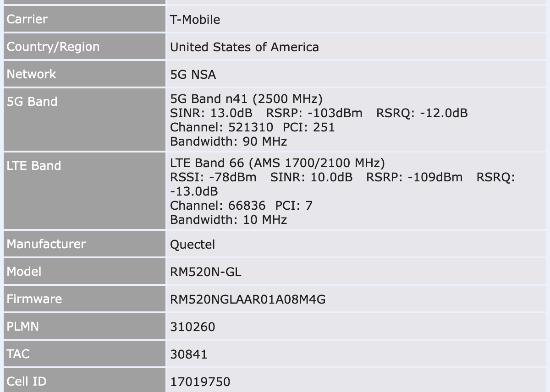Select the Channel 521310 line

(x=253, y=127)
